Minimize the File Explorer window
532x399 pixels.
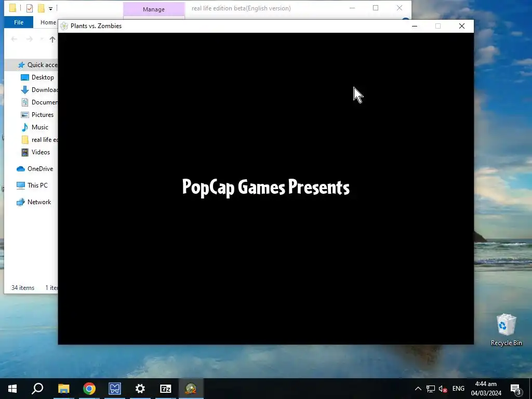click(x=352, y=8)
